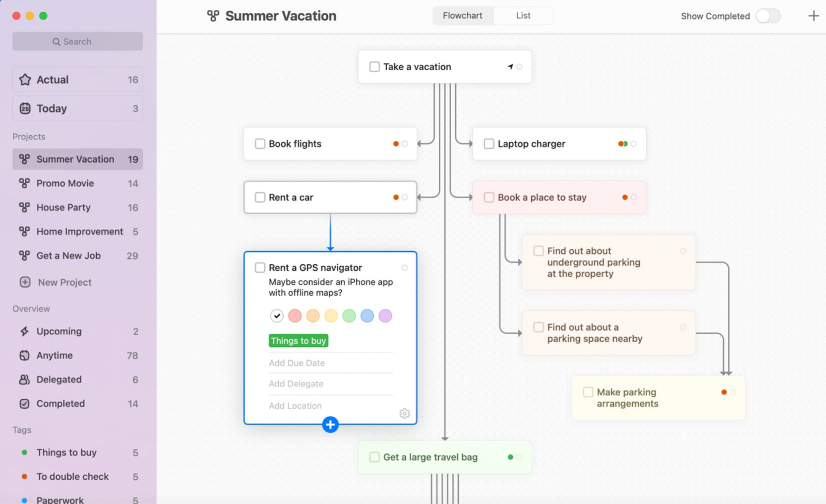
Task: Check the Get a large travel bag checkbox
Action: [375, 457]
